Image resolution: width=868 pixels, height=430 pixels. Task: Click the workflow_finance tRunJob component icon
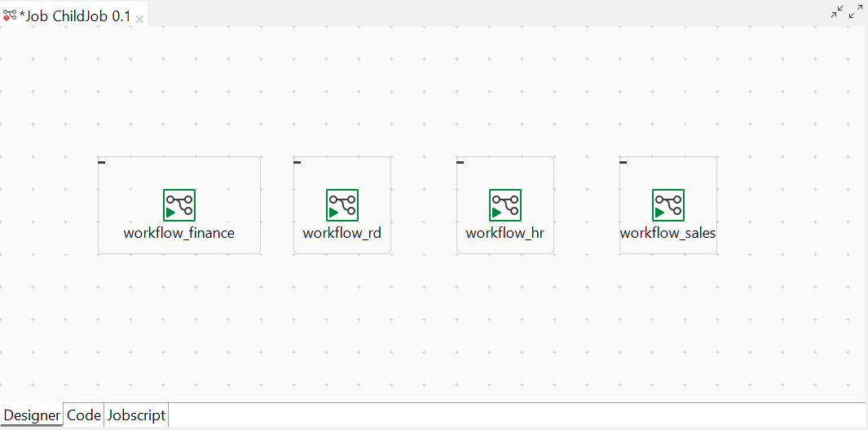pyautogui.click(x=179, y=205)
